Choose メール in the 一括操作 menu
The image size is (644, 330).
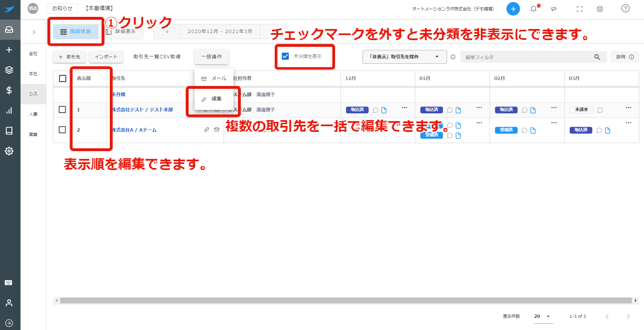(x=214, y=78)
